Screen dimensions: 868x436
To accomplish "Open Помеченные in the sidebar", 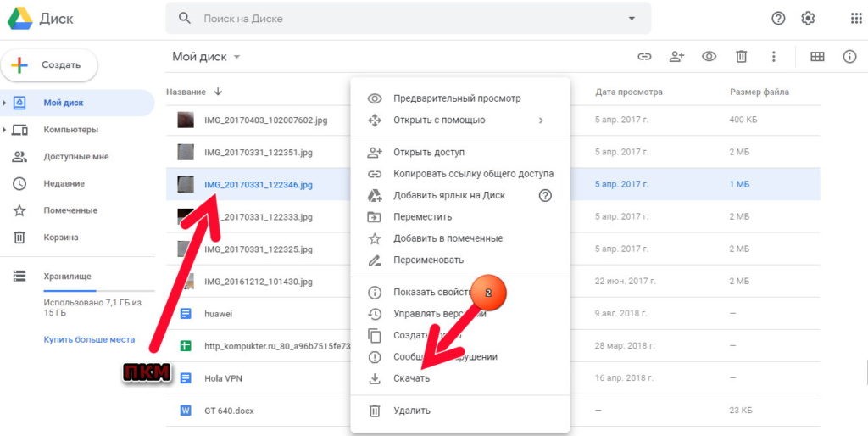I will point(70,210).
